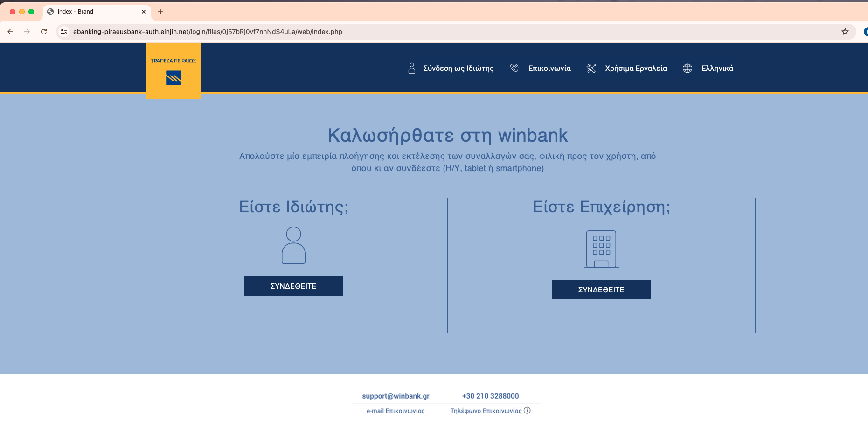Click the building icon under Είστε Επιχείρηση
The image size is (868, 434).
[601, 249]
